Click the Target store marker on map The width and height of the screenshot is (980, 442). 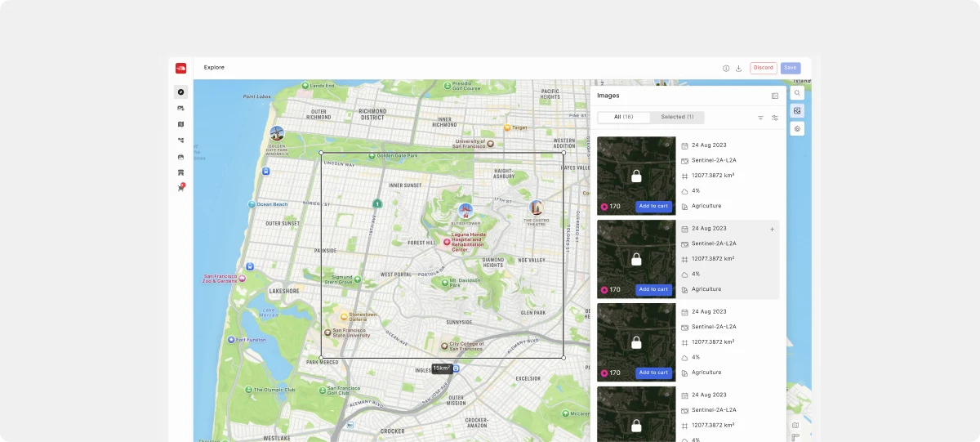(x=507, y=128)
